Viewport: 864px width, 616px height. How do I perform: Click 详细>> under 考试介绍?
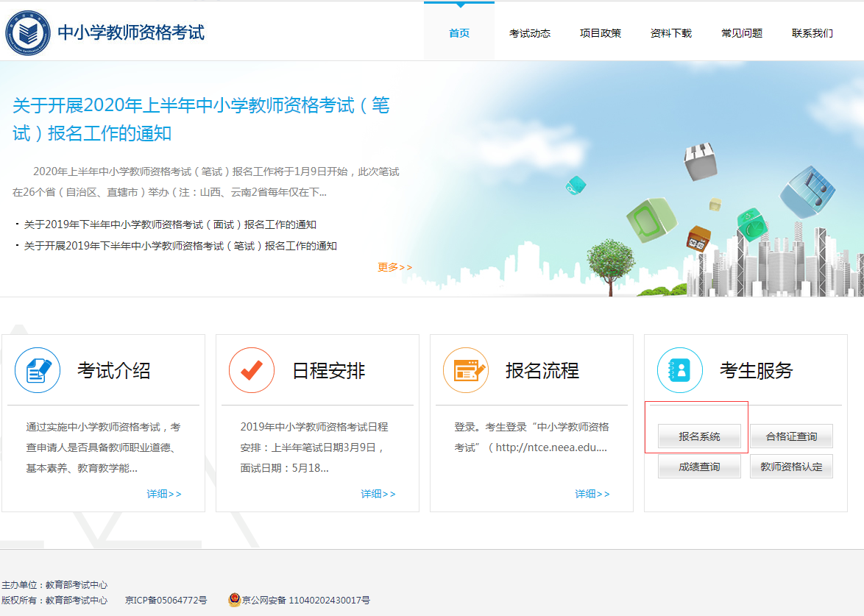164,494
